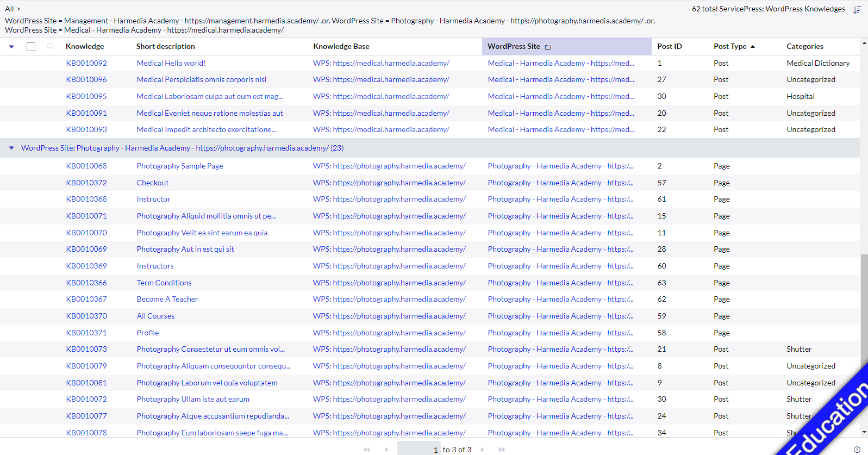
Task: Click the group folder icon beside WordPress Site
Action: [548, 47]
